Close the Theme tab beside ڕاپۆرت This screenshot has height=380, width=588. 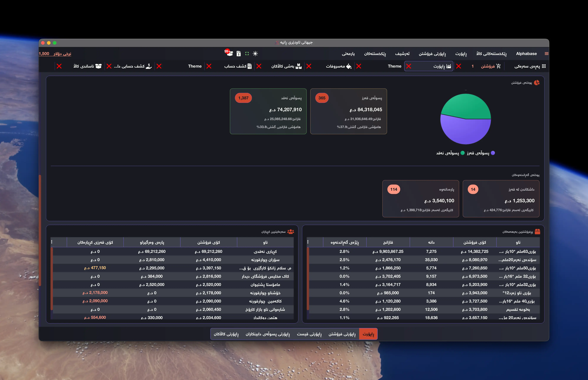tap(359, 66)
